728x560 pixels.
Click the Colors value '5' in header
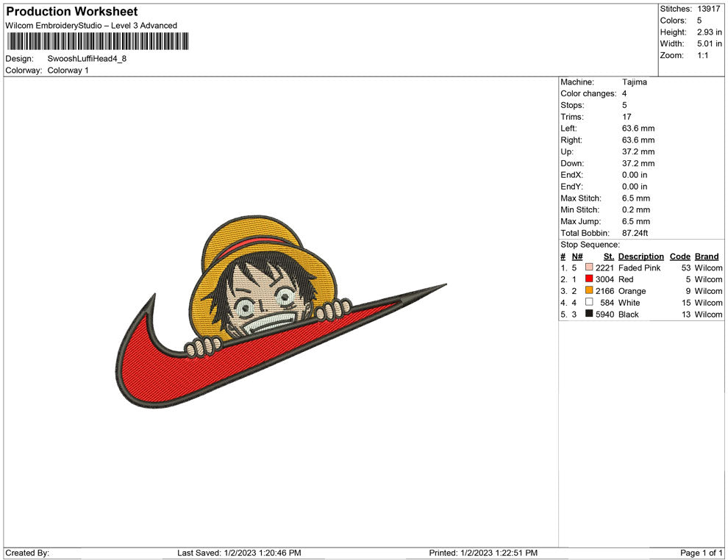699,21
